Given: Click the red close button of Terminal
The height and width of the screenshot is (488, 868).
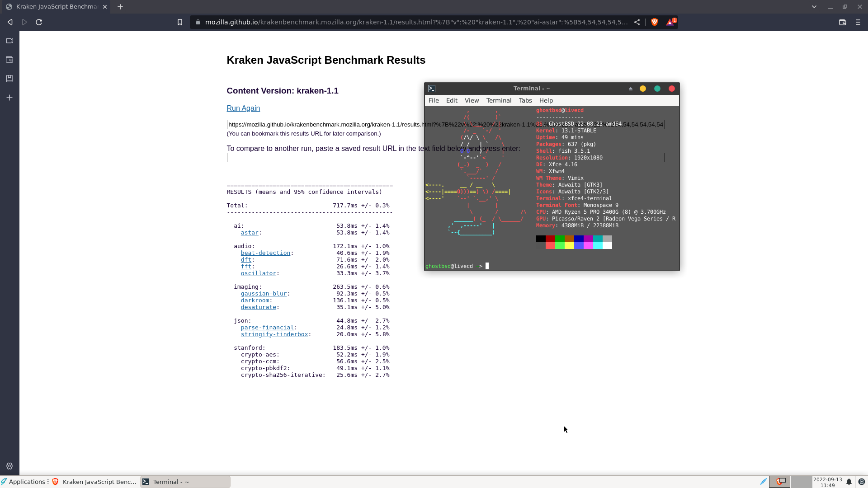Looking at the screenshot, I should tap(672, 89).
